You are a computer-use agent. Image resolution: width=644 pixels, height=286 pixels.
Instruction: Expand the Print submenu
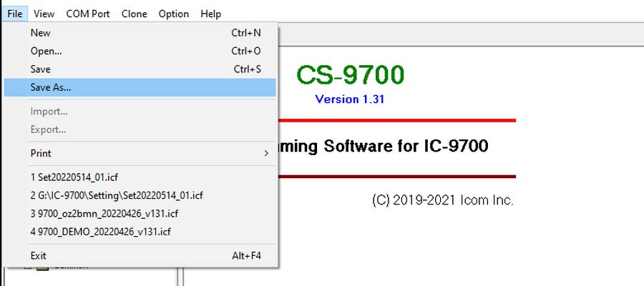point(140,154)
